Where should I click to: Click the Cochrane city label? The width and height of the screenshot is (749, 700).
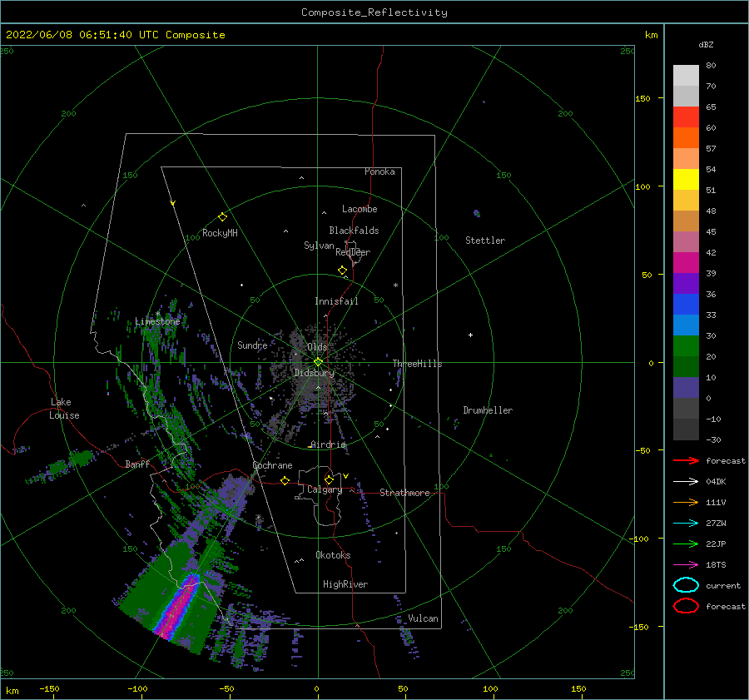click(x=272, y=465)
